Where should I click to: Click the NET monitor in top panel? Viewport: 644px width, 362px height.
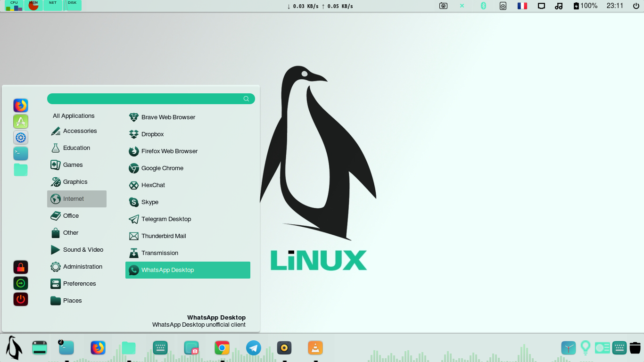pos(53,6)
